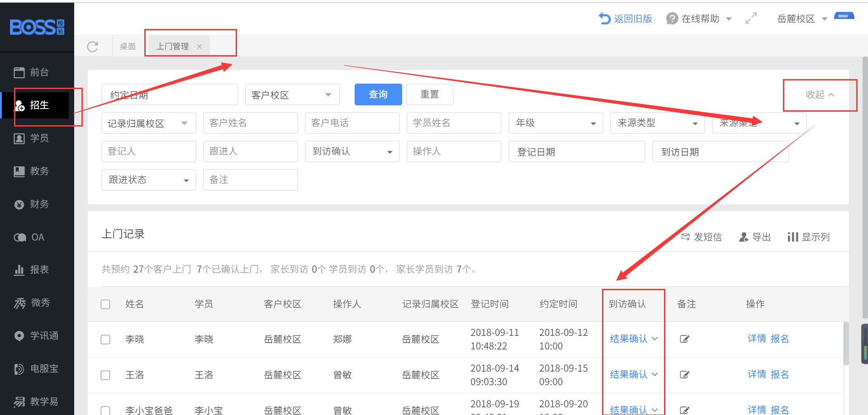Click the refresh icon beside 桌面 tab
Screen dimensions: 868x415
pos(93,47)
